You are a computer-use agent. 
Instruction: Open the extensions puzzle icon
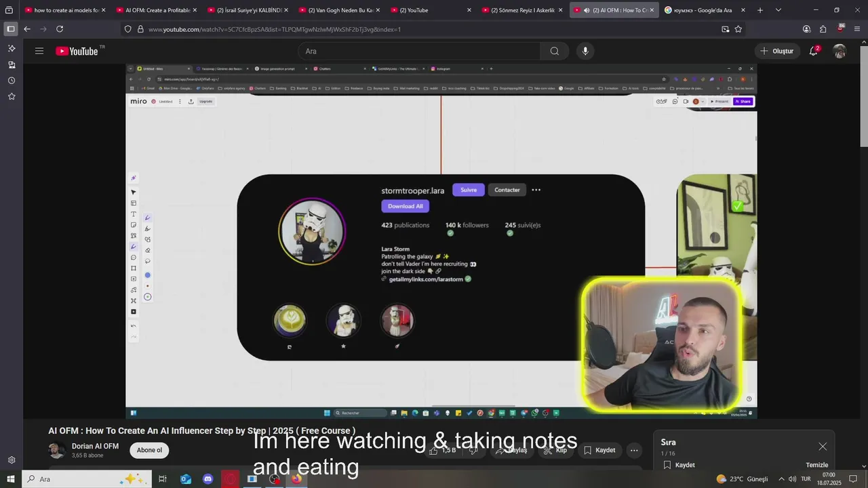[823, 29]
